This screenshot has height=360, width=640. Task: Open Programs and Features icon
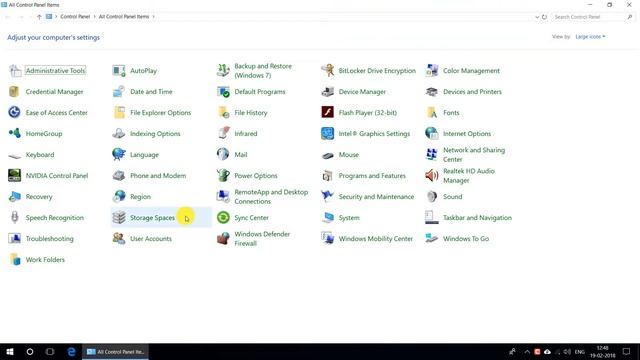pyautogui.click(x=327, y=176)
